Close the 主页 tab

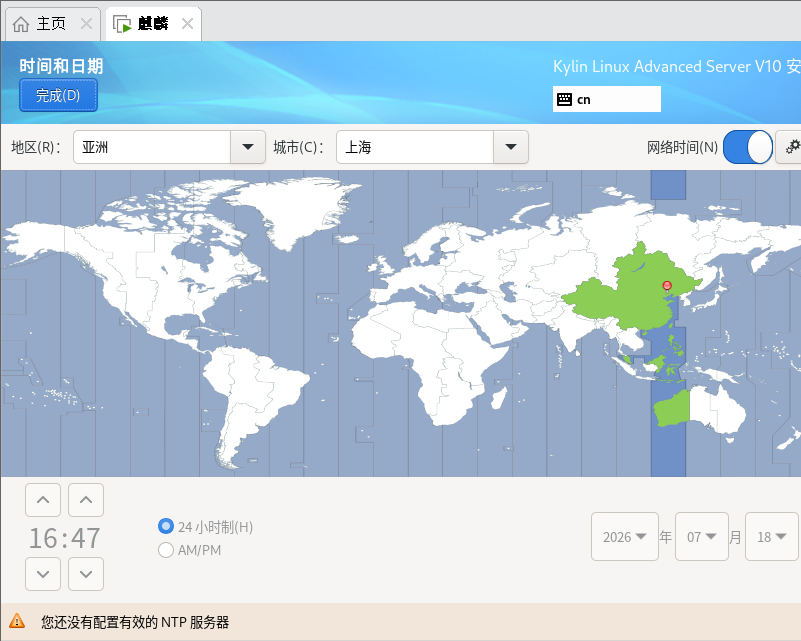(x=86, y=23)
